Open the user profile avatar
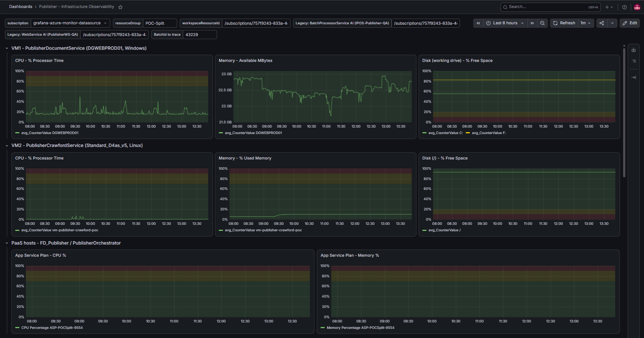Screen dimensions: 644x338 click(637, 7)
